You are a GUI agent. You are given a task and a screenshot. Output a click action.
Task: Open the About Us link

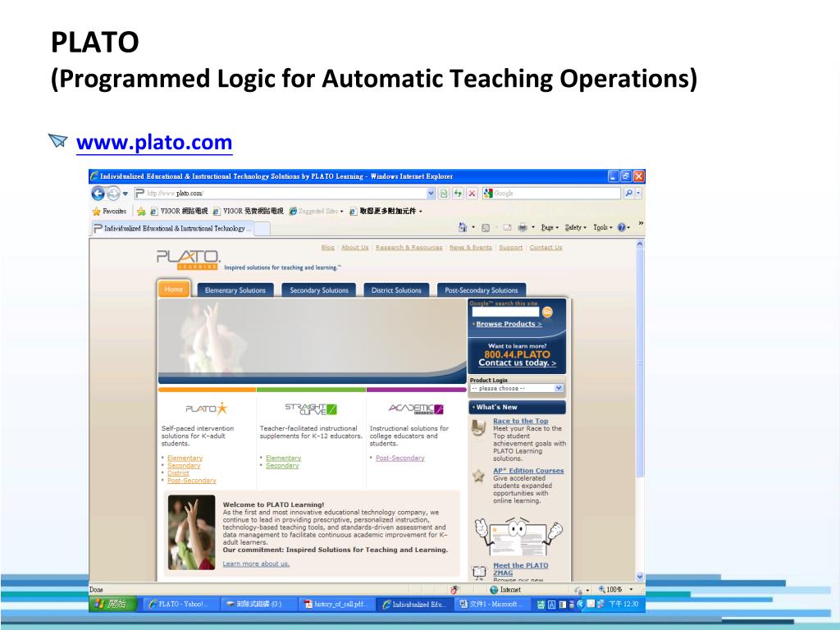pos(354,248)
